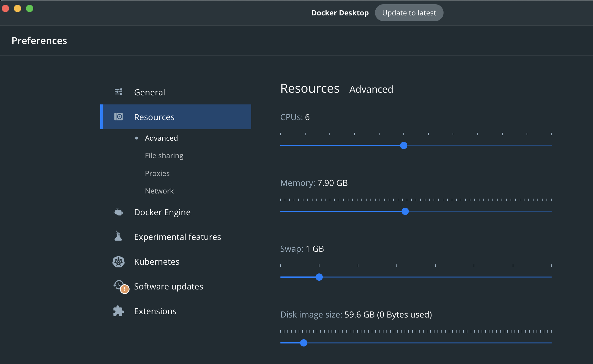The width and height of the screenshot is (593, 364).
Task: Click the Swap slider handle
Action: click(319, 277)
